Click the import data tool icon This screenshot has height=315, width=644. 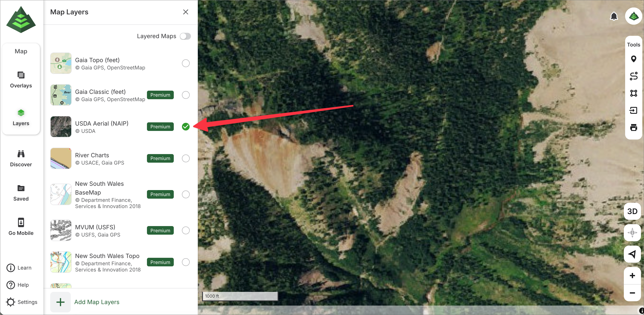(633, 110)
